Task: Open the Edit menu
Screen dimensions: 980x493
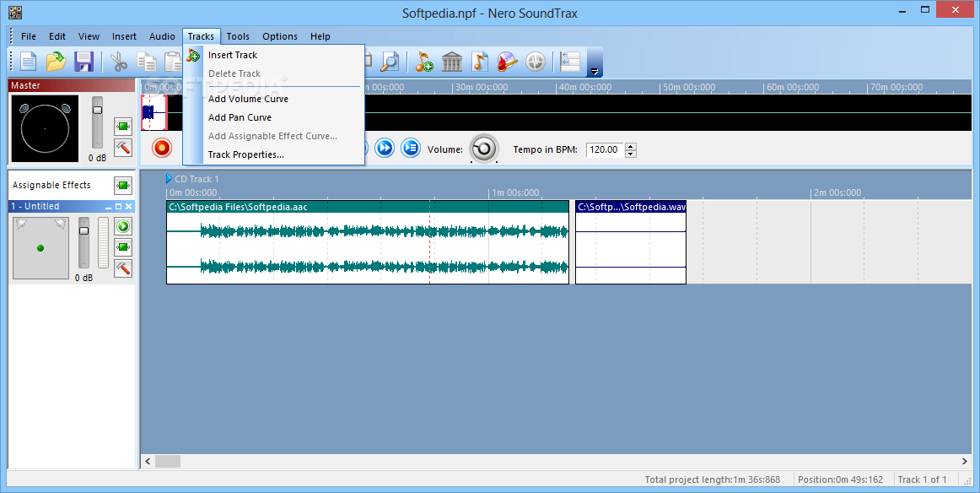Action: 57,36
